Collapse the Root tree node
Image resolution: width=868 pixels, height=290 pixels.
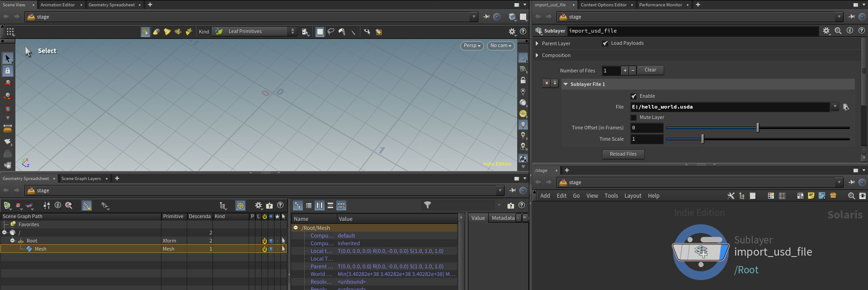pos(12,241)
